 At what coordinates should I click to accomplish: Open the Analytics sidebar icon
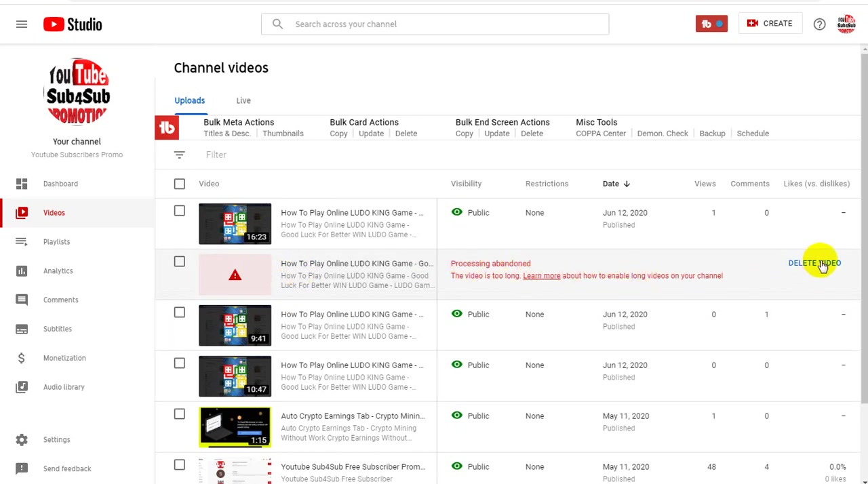(x=22, y=271)
